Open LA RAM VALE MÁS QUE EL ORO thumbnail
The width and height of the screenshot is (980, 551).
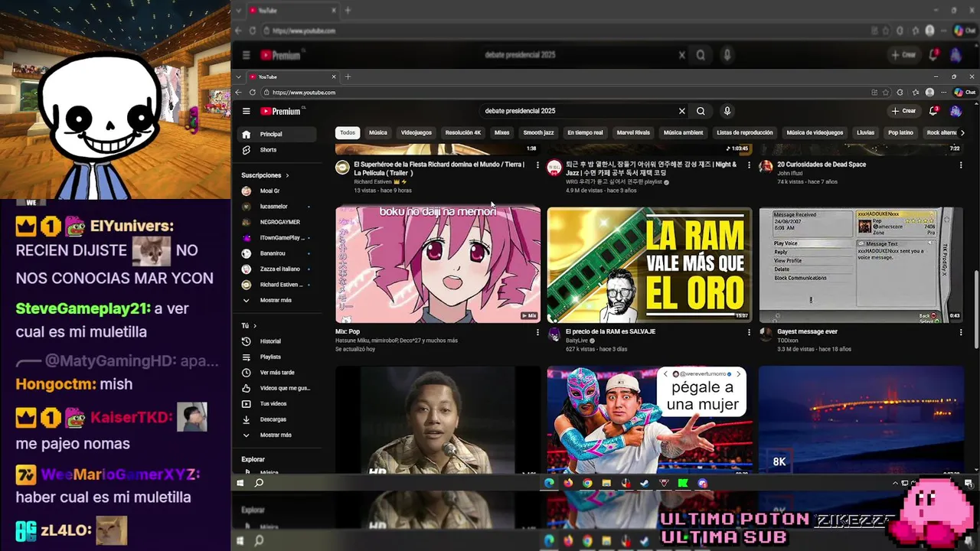coord(649,265)
